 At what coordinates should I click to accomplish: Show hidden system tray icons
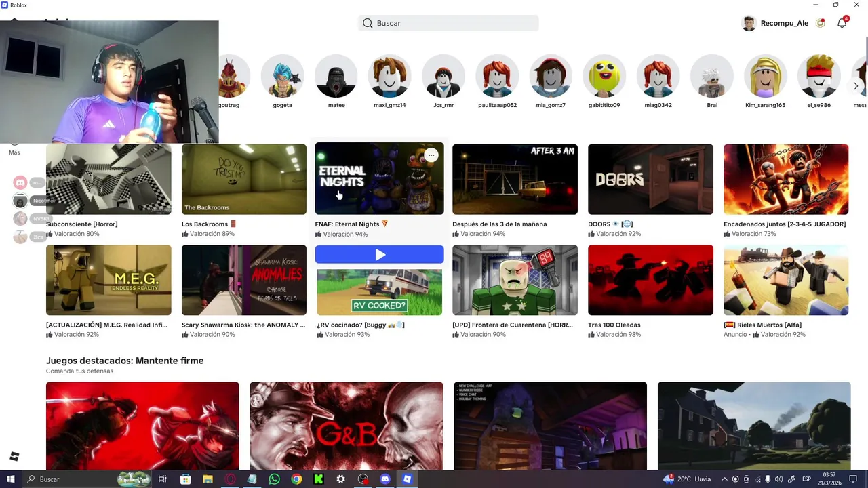724,479
